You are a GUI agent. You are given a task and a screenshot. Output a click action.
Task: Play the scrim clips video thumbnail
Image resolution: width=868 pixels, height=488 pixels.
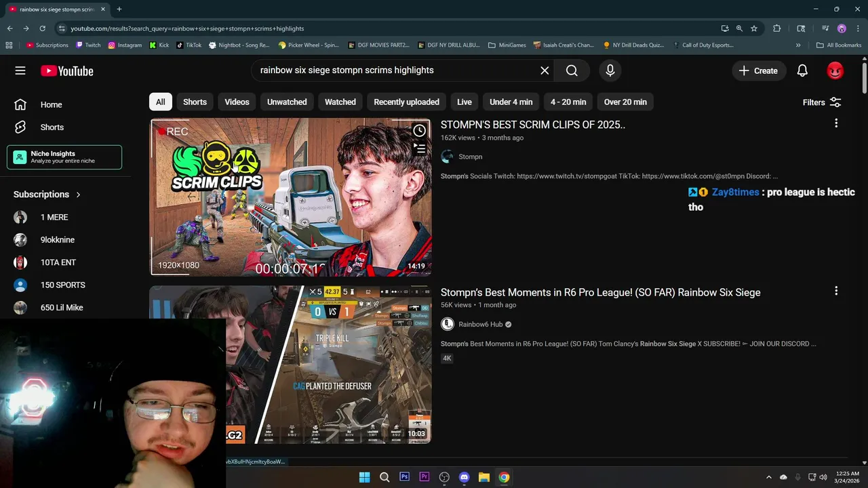click(290, 197)
